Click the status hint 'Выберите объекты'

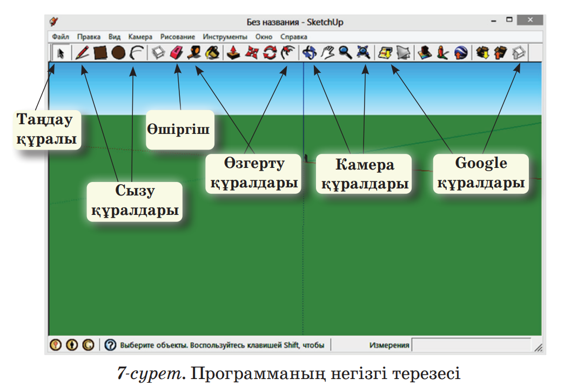click(x=154, y=345)
